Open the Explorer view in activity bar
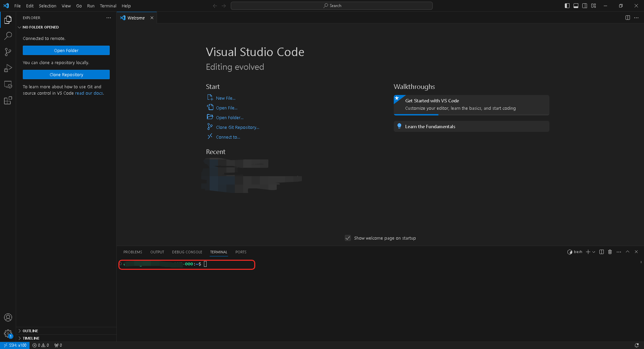 (8, 20)
